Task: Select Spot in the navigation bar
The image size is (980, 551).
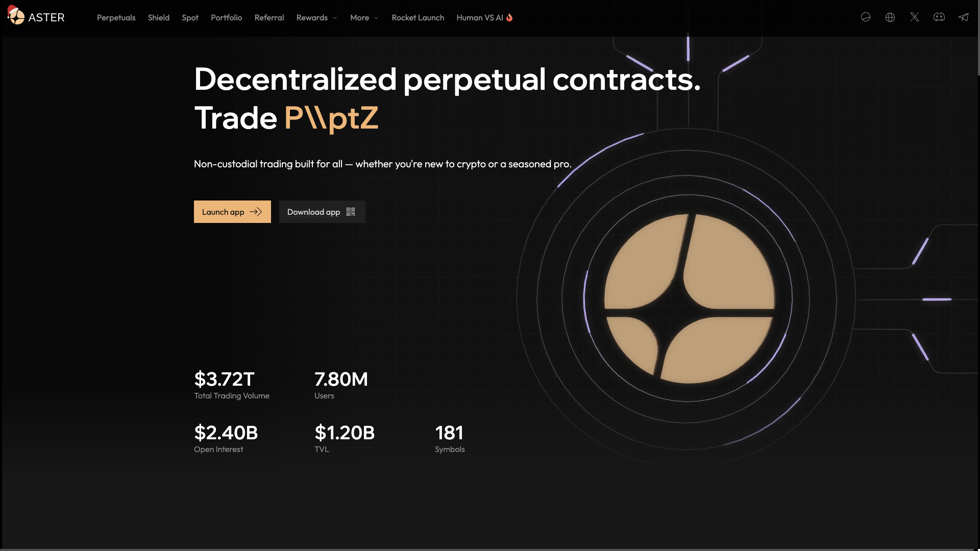Action: pos(190,17)
